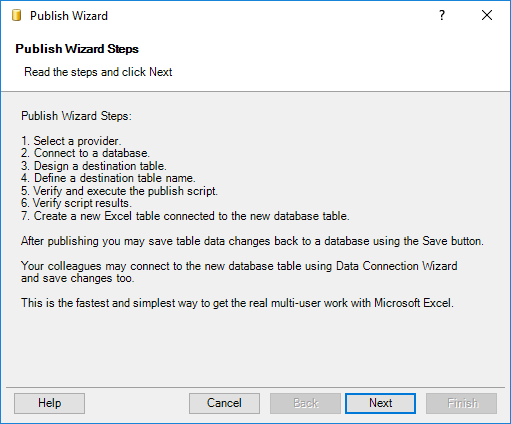Select the step 'Select a provider' line
Screen dimensions: 511x424
71,141
